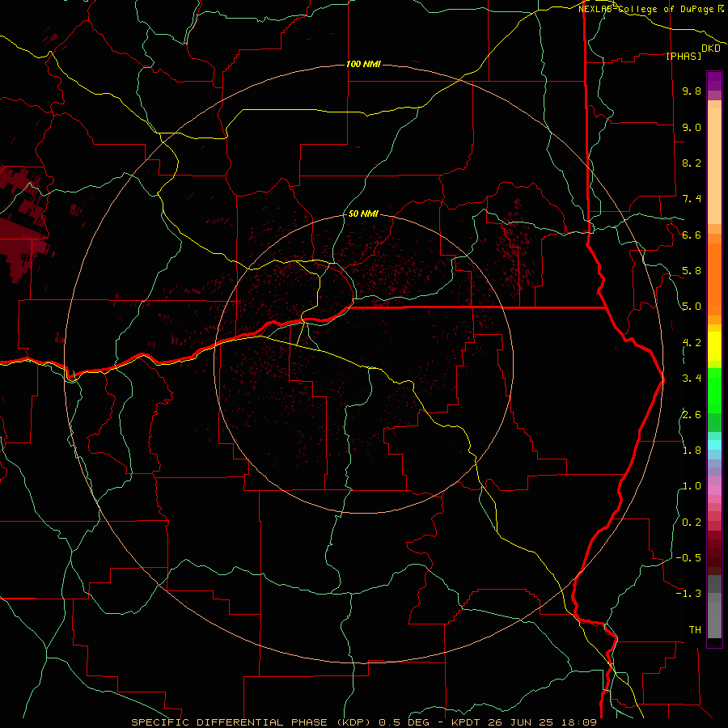Click the 1.0 value on the color scale
This screenshot has width=728, height=728.
[x=692, y=486]
